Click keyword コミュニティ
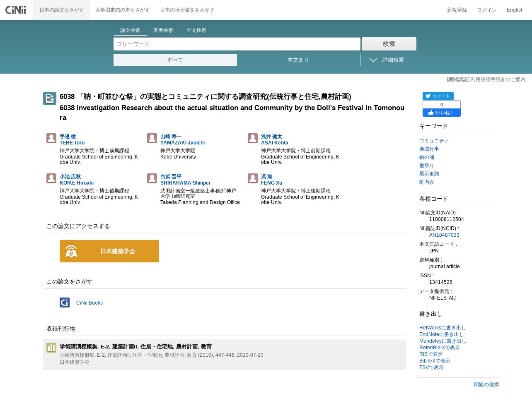Screen dimensions: 532x401 (434, 141)
